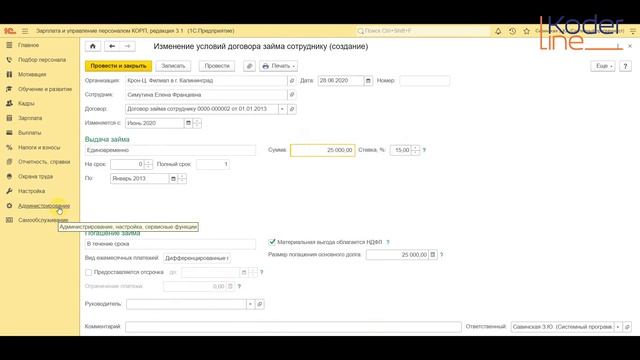Open calendar for По Январь 2013 field
640x360 pixels.
(173, 179)
